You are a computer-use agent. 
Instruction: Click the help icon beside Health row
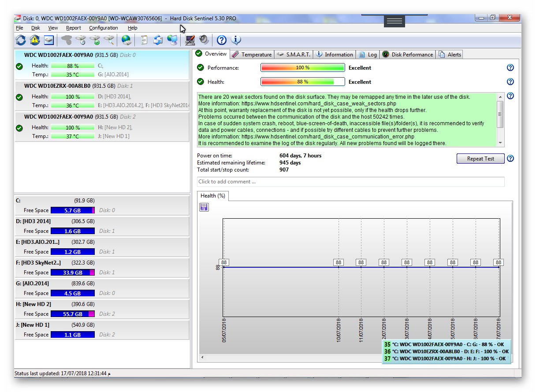510,82
